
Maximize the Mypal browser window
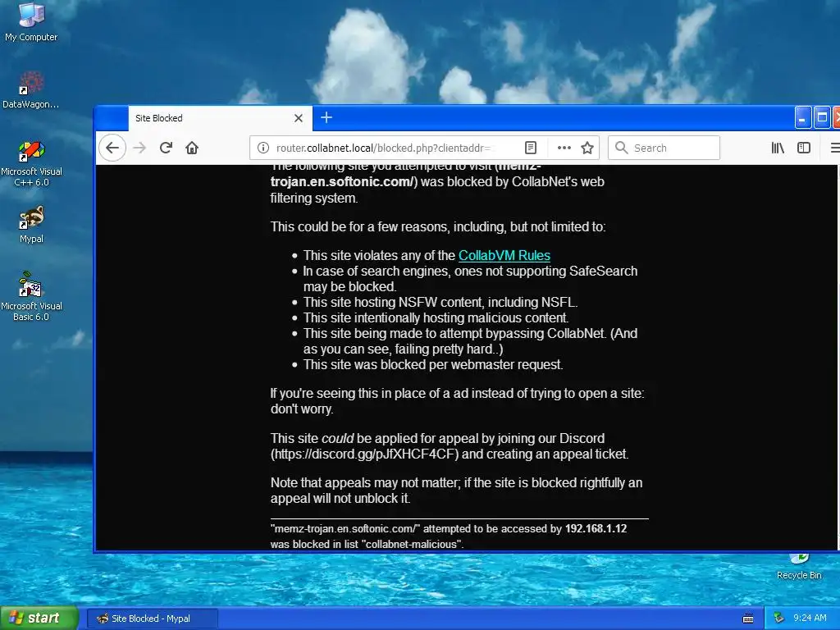pos(822,118)
